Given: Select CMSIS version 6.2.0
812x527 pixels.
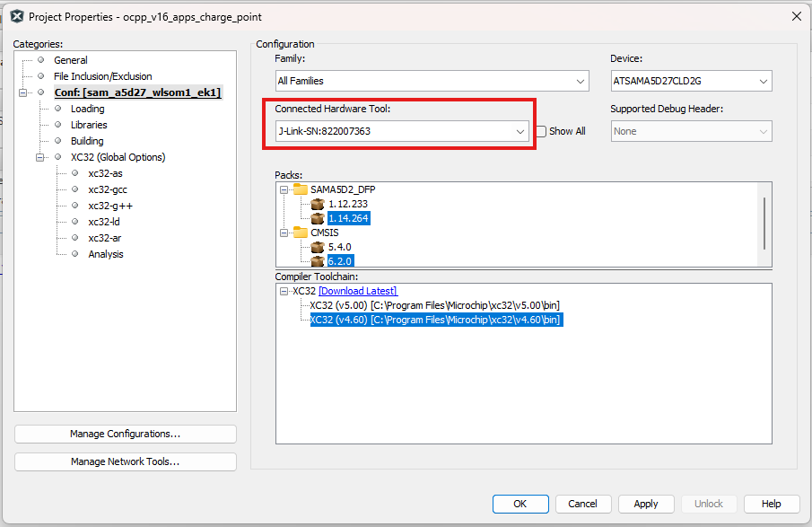Looking at the screenshot, I should 340,261.
